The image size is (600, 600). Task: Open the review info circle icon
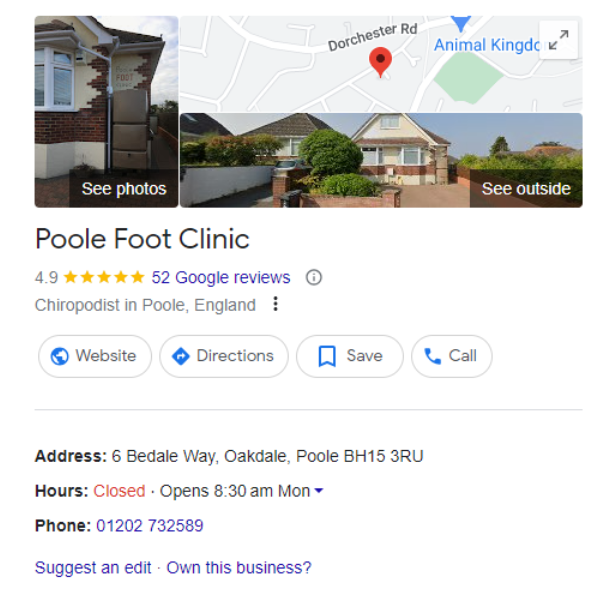click(314, 277)
